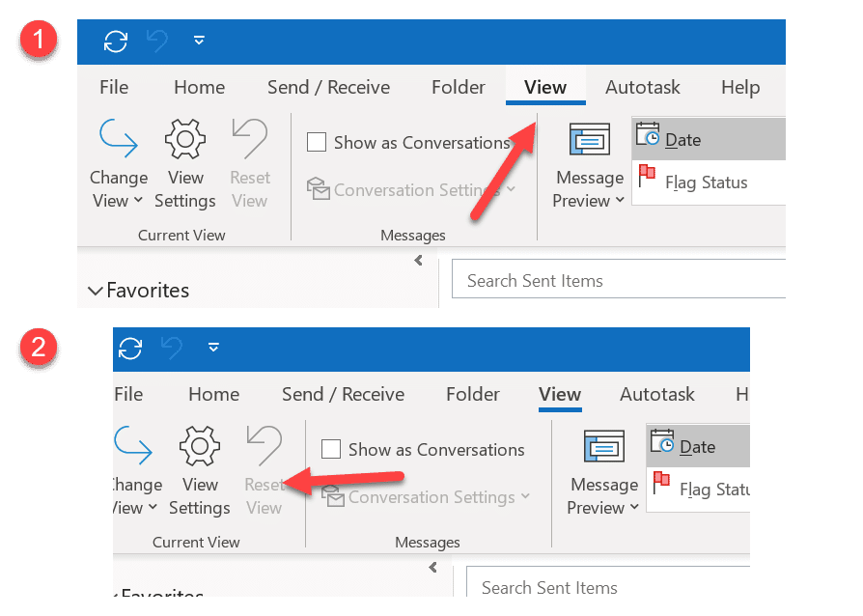Arrange by Flag Status in second screenshot
Screen dimensions: 863x616
pyautogui.click(x=699, y=490)
